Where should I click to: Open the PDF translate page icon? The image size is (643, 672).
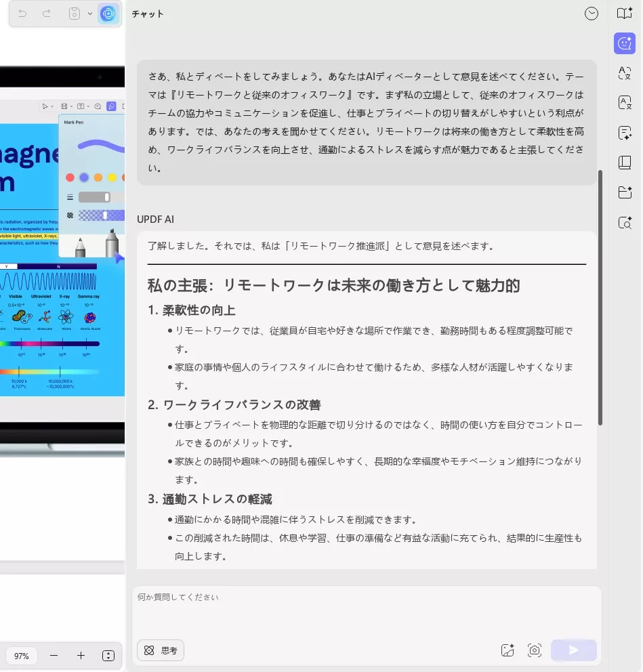pos(625,102)
